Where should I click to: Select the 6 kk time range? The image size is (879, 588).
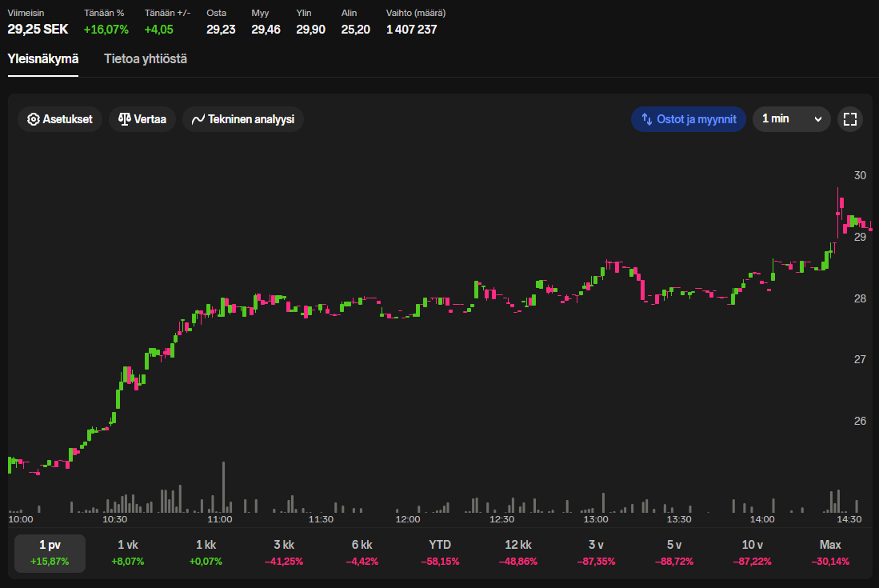362,553
